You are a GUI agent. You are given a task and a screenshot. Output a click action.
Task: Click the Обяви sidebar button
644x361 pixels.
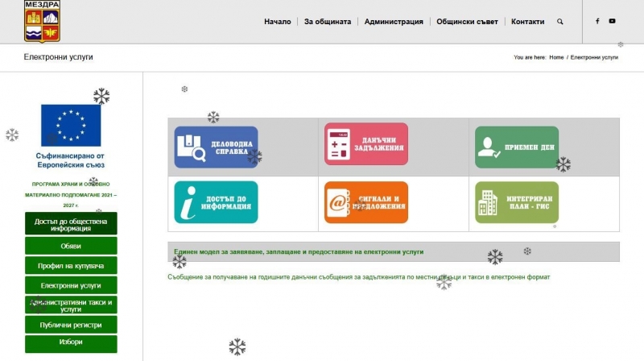click(x=71, y=246)
